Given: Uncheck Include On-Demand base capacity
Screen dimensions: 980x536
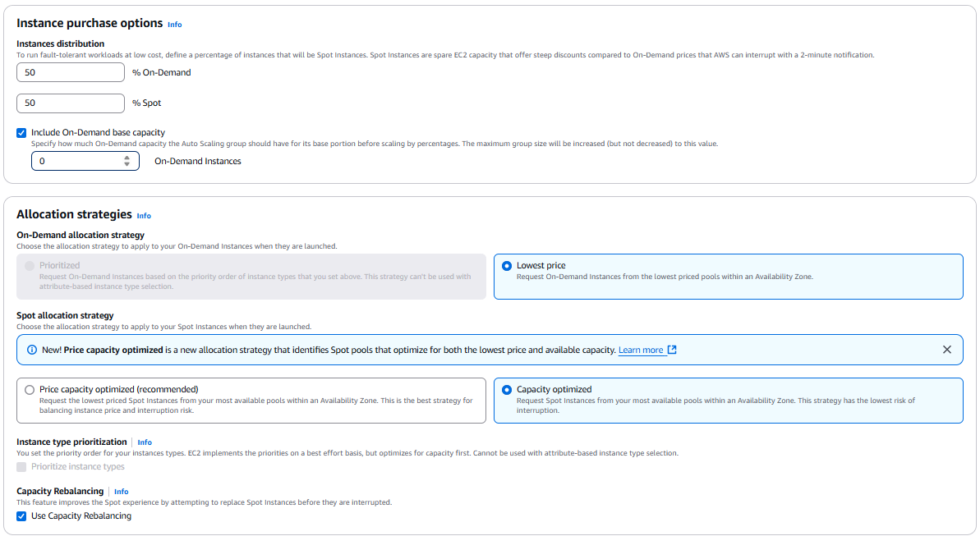Looking at the screenshot, I should click(21, 132).
